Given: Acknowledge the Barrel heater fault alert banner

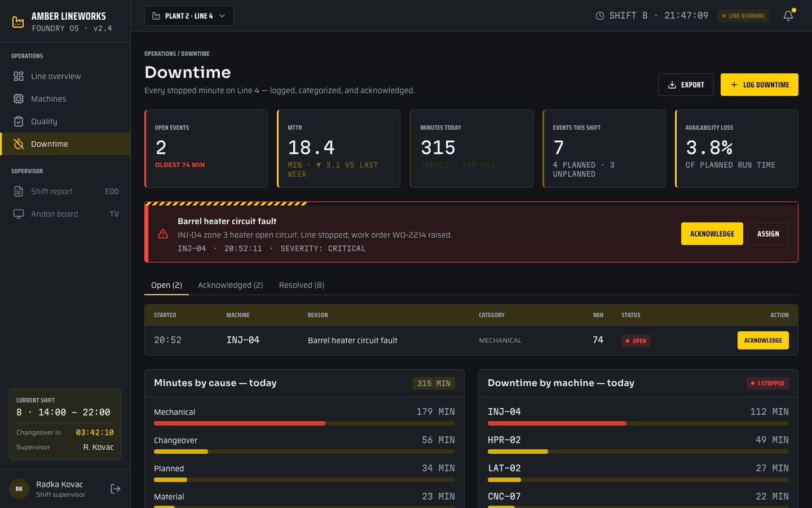Looking at the screenshot, I should pos(712,234).
